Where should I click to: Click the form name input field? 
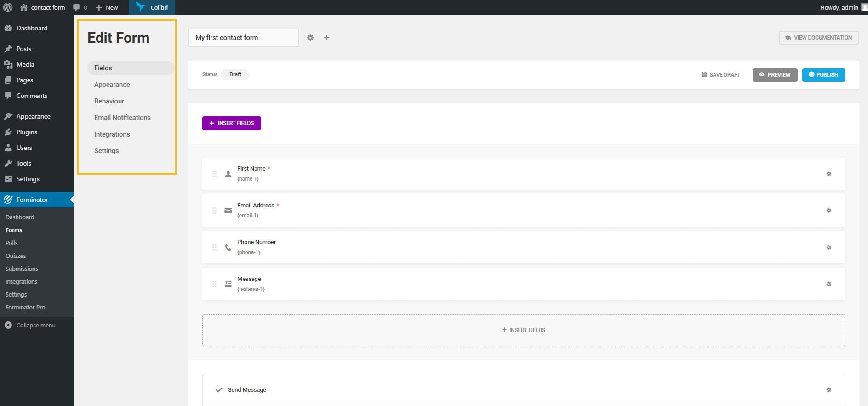244,38
